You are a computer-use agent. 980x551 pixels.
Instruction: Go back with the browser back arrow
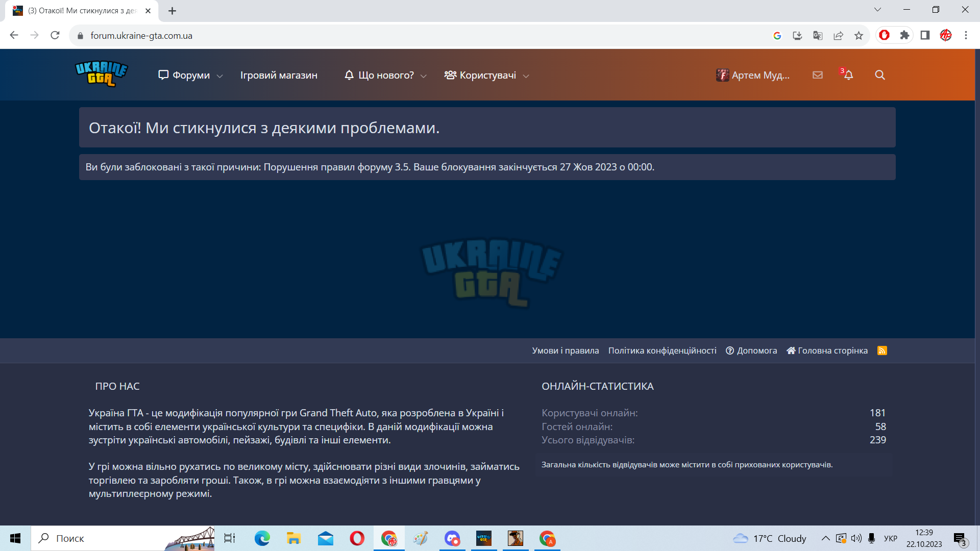pos(14,35)
